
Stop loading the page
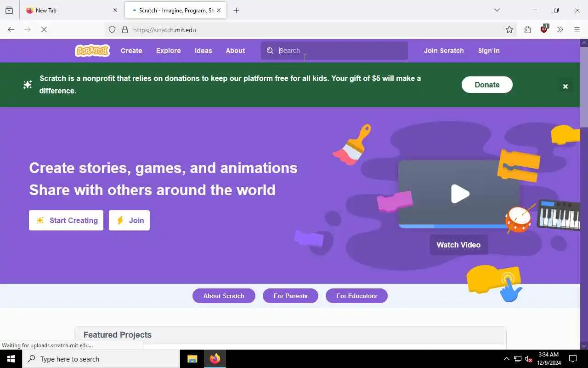click(44, 30)
